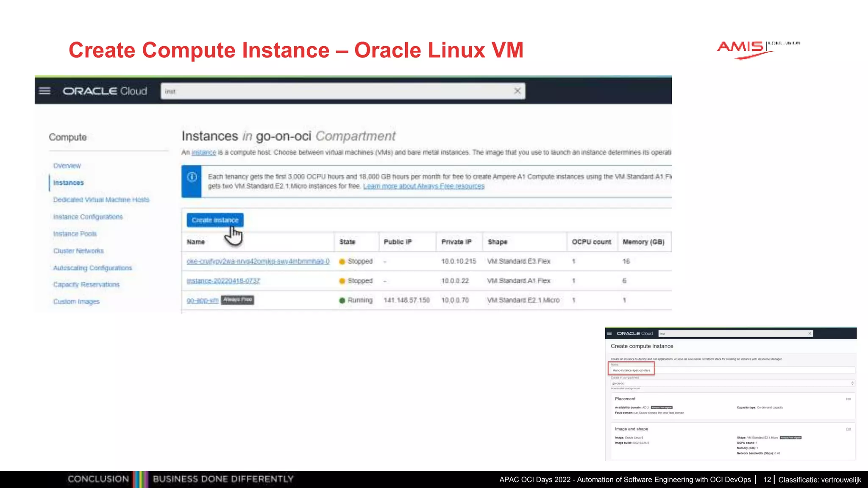Click the Placement section heading
This screenshot has height=488, width=868.
click(x=625, y=399)
